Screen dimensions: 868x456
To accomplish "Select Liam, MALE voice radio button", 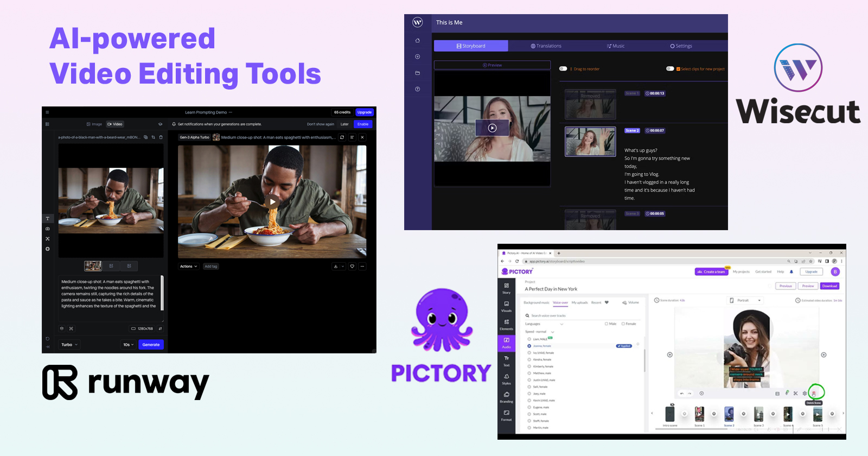I will coord(529,339).
